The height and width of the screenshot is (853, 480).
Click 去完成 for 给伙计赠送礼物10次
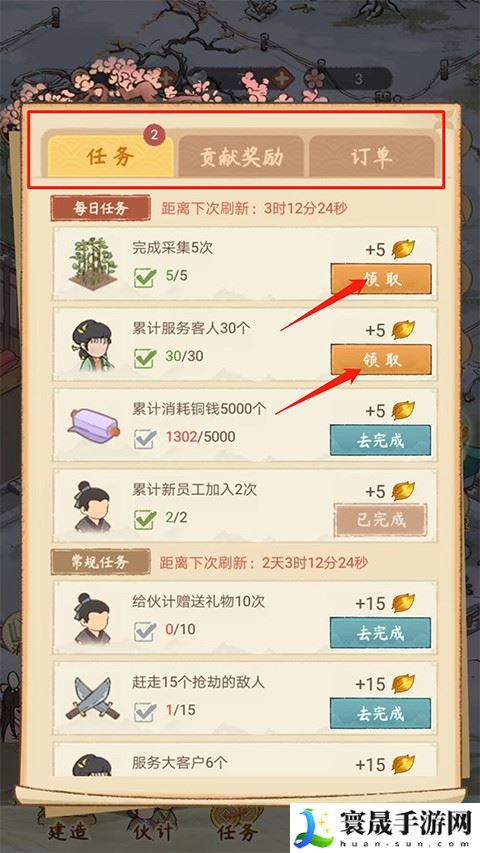tap(380, 633)
